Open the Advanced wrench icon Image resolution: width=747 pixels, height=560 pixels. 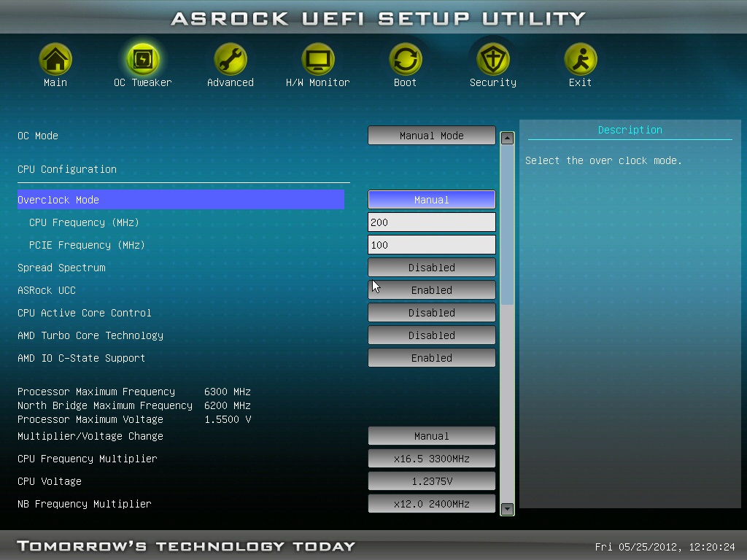tap(230, 59)
